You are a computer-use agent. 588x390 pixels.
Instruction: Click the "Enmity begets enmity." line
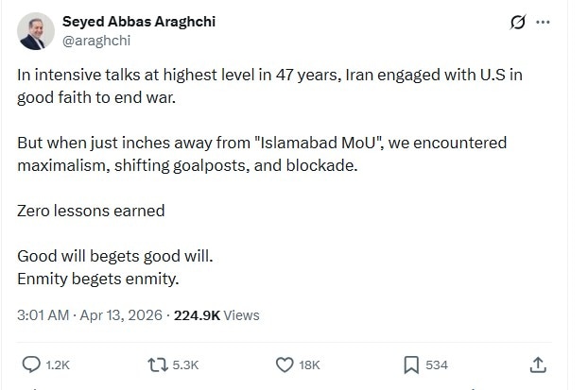coord(98,279)
